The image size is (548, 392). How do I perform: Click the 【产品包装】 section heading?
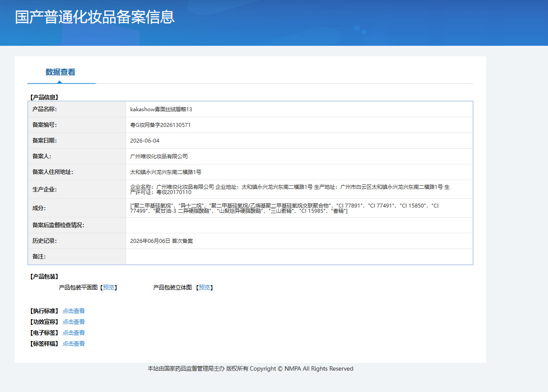(x=44, y=277)
